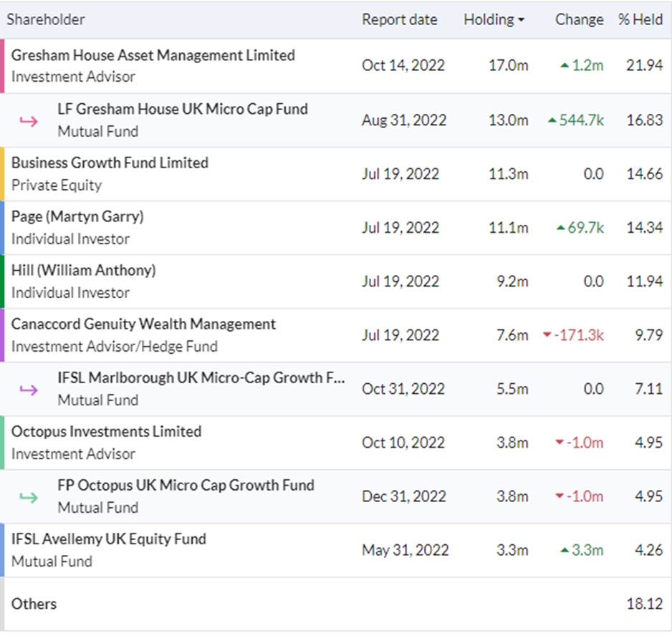Click the purple sub-fund arrow beside IFSL Marlborough
Image resolution: width=672 pixels, height=636 pixels.
point(29,390)
